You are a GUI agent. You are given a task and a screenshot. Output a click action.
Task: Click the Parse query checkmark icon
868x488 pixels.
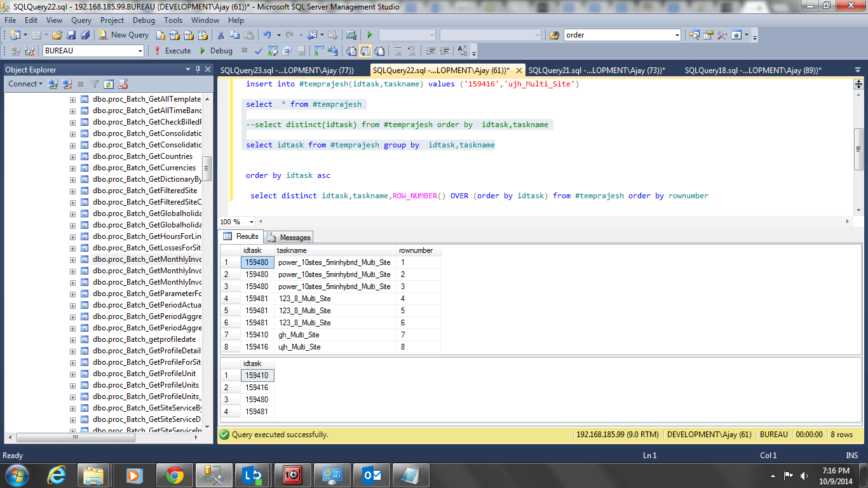tap(258, 50)
